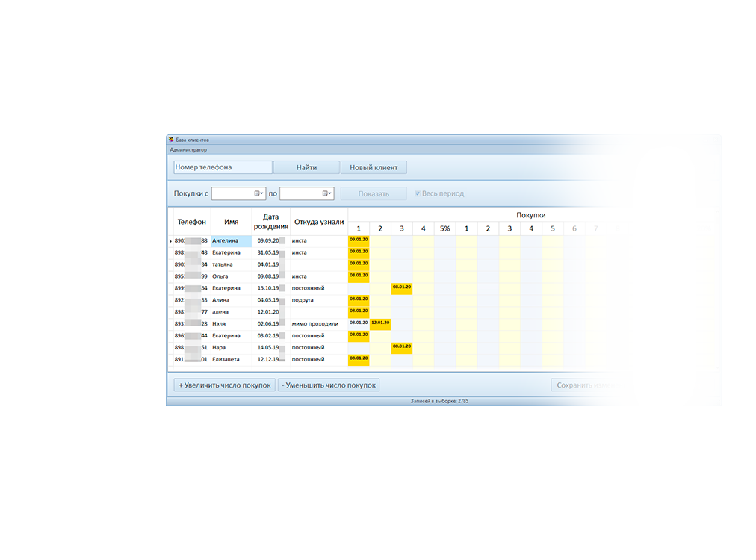Screen dimensions: 756x560
Task: Click the 'База клиентов' app icon in the title bar
Action: (171, 140)
